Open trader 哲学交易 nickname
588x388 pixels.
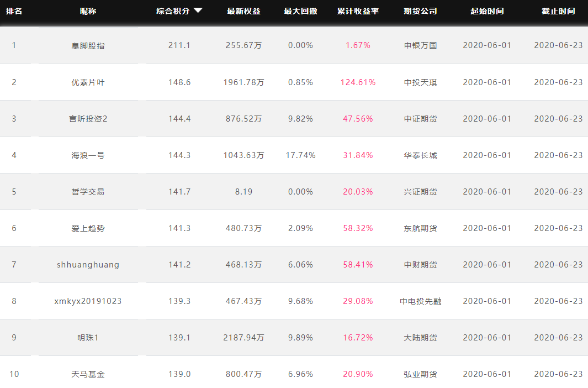coord(88,192)
